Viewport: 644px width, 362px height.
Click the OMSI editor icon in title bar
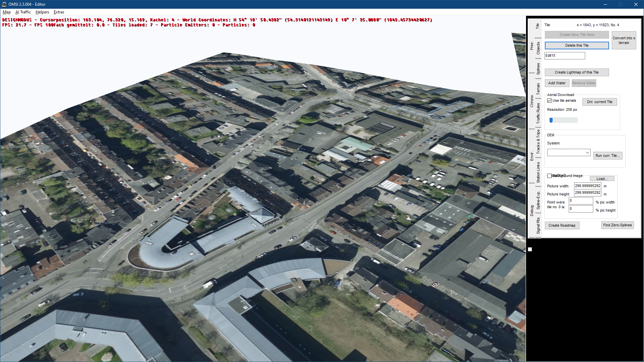coord(4,4)
